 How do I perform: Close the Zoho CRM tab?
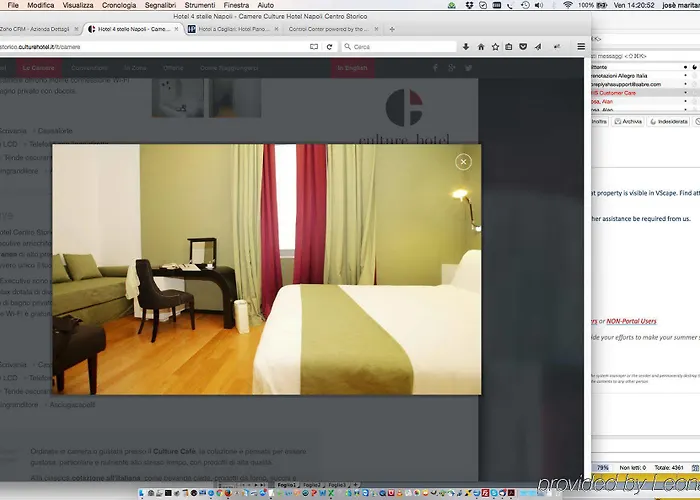76,29
